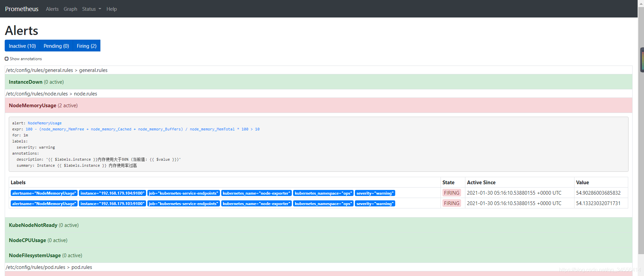Enable the Show annotations checkbox

point(7,58)
